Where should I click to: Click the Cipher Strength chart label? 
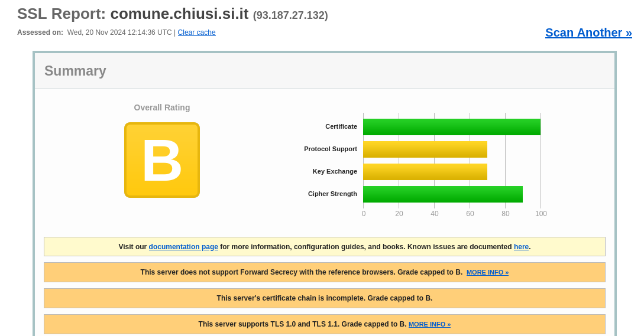(x=332, y=194)
